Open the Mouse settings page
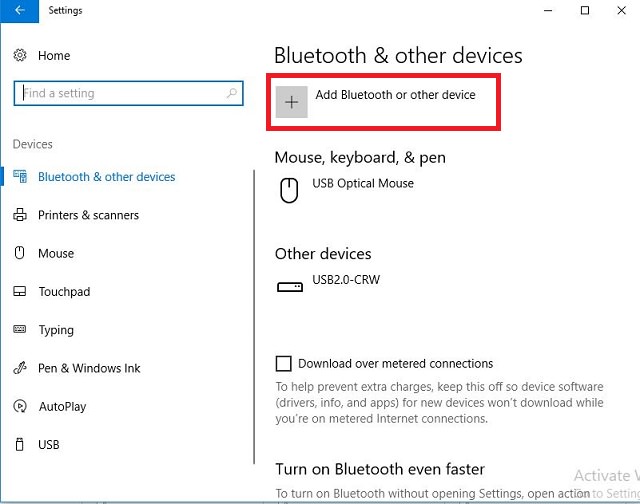 click(x=56, y=254)
